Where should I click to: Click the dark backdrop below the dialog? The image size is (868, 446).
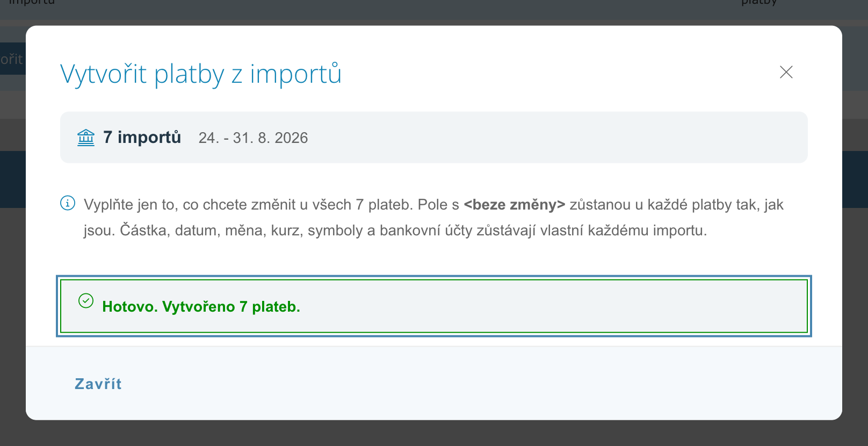point(434,434)
